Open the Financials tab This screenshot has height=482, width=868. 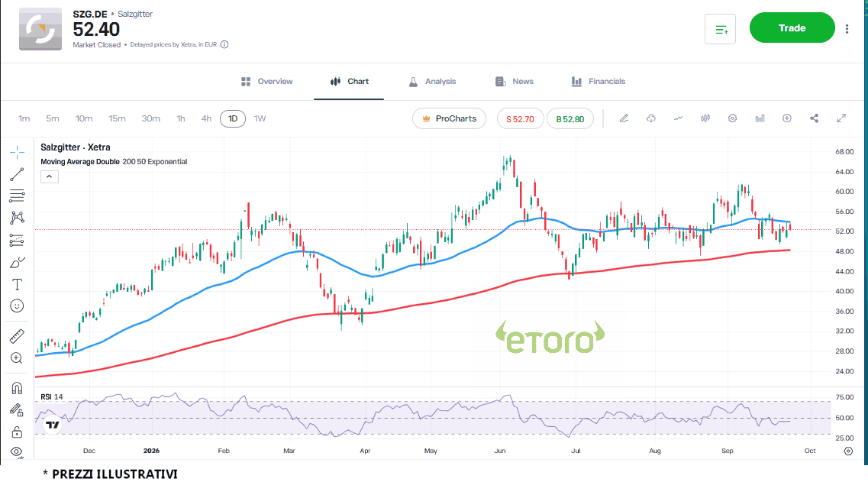click(598, 82)
